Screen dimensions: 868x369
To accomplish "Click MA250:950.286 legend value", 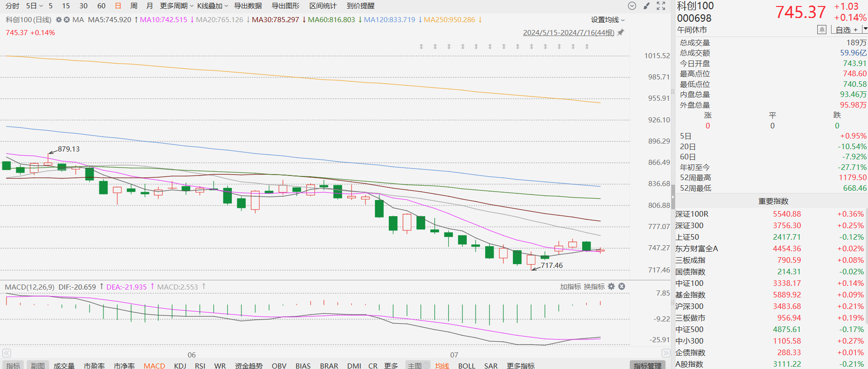I will point(449,19).
